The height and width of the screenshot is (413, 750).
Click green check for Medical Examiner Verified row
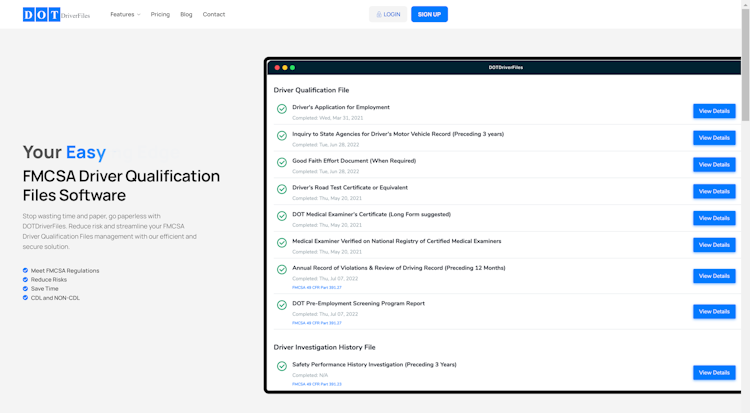(282, 243)
